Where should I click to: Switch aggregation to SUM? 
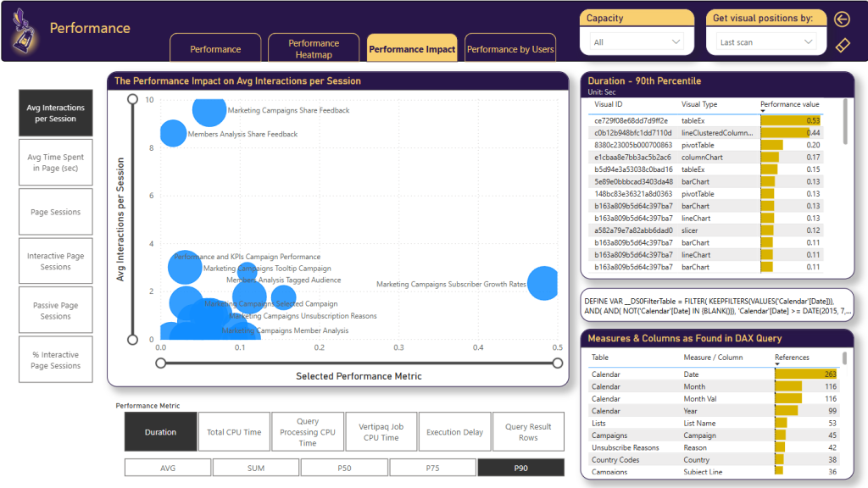point(255,467)
